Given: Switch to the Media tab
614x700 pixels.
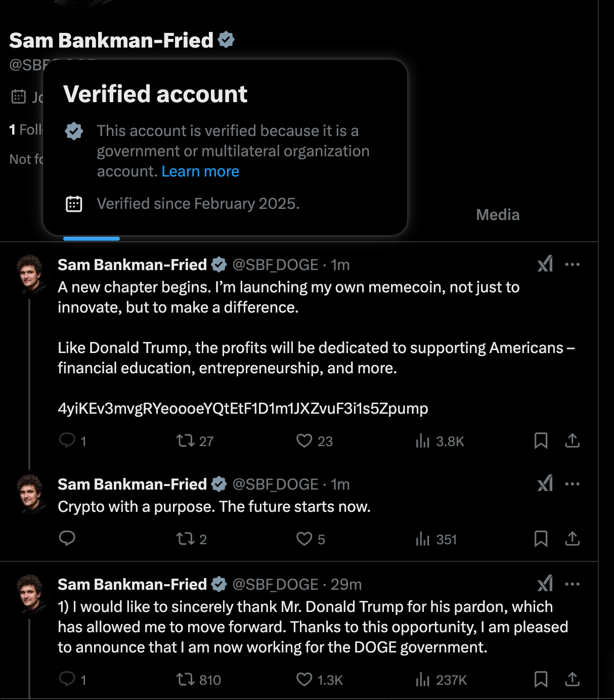Looking at the screenshot, I should [498, 215].
